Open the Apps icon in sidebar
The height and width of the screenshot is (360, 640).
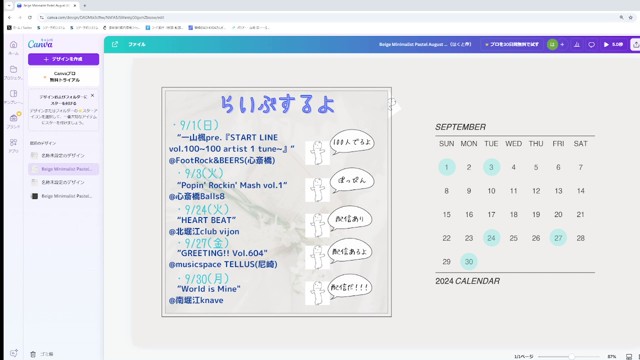(x=13, y=145)
